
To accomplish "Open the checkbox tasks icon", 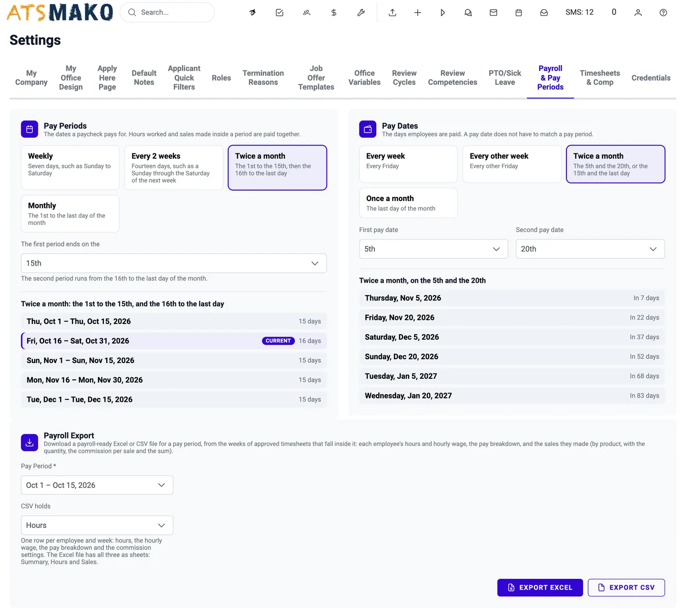I will click(279, 13).
